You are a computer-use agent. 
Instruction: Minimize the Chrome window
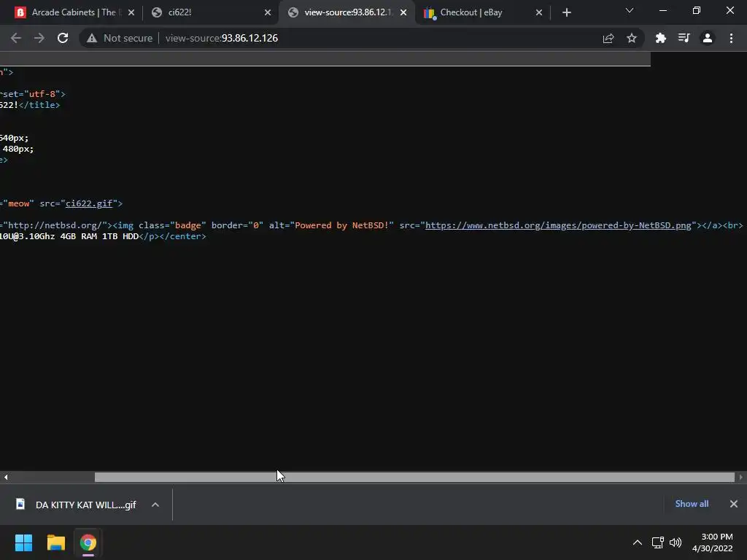click(662, 10)
